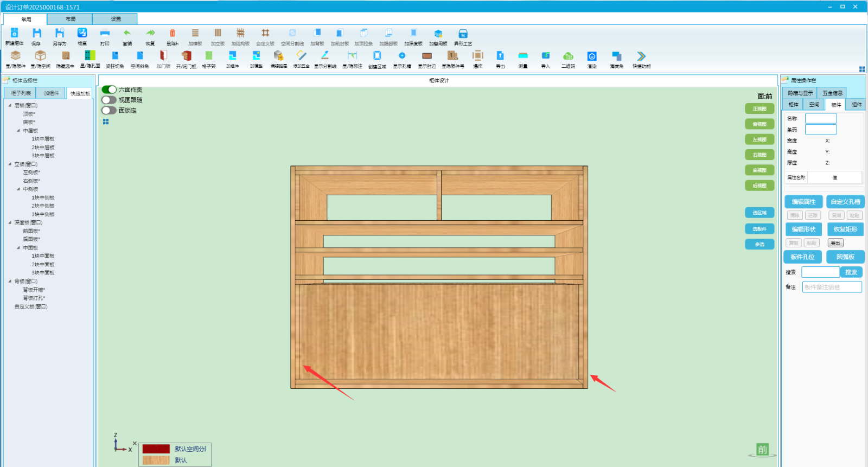Switch to the 布局 ribbon tab
The height and width of the screenshot is (467, 868).
pos(71,19)
